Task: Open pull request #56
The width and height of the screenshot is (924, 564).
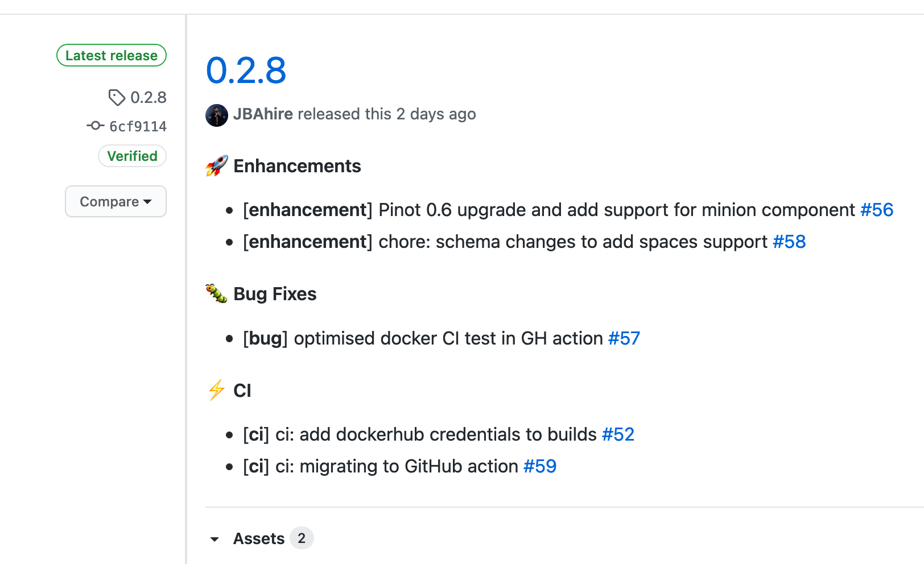Action: pyautogui.click(x=877, y=210)
